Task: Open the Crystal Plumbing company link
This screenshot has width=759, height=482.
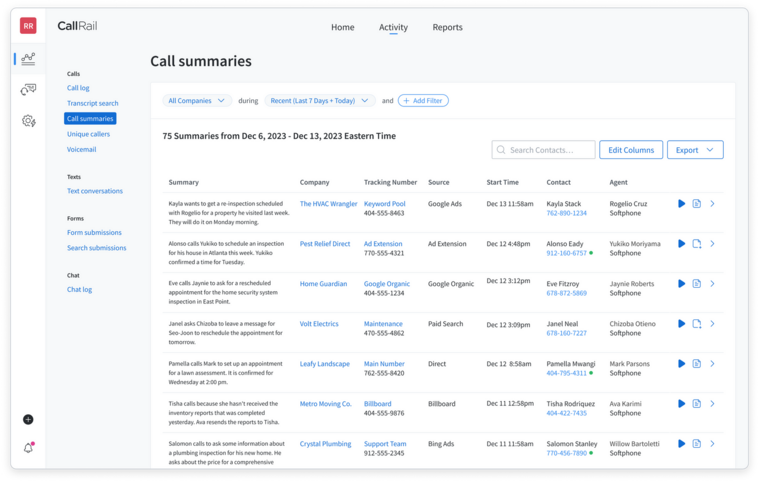Action: pyautogui.click(x=325, y=444)
